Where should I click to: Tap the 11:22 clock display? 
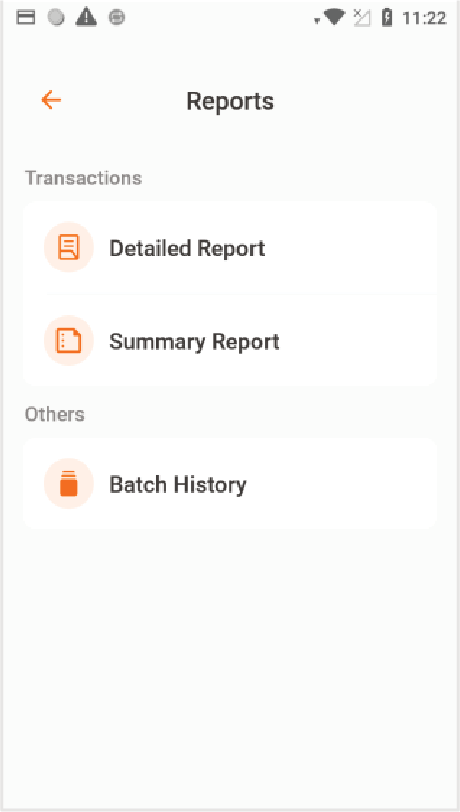pyautogui.click(x=424, y=18)
